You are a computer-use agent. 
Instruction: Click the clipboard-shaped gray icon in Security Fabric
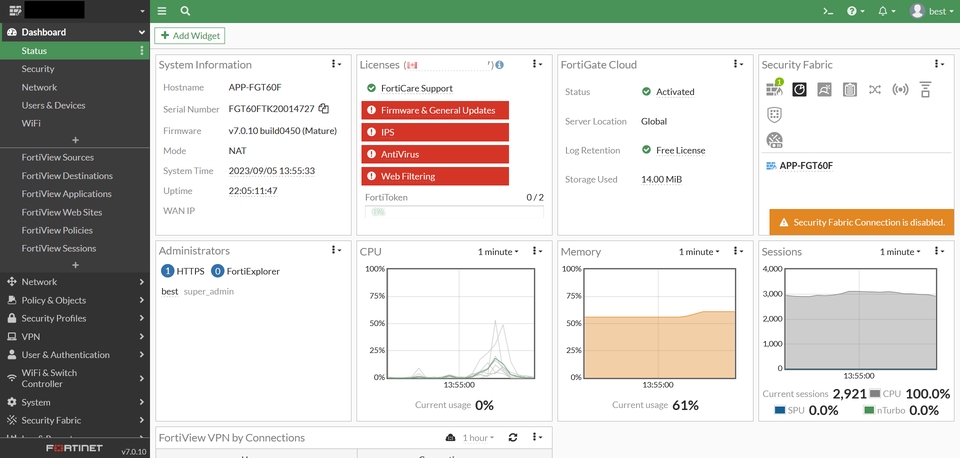click(x=849, y=90)
